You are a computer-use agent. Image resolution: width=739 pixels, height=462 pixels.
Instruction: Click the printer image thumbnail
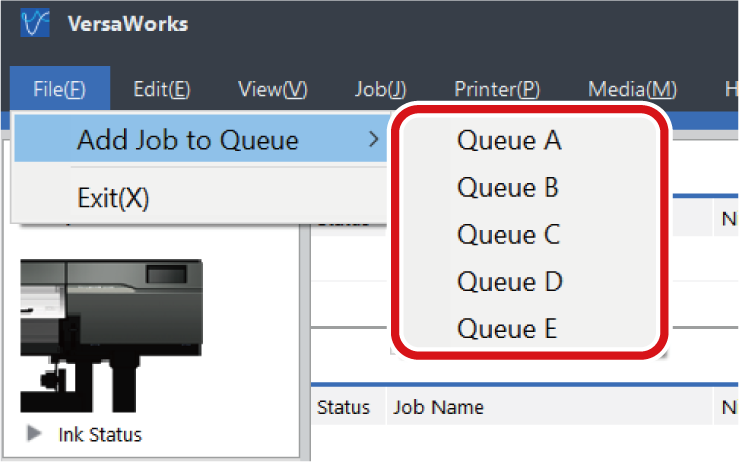[x=111, y=335]
